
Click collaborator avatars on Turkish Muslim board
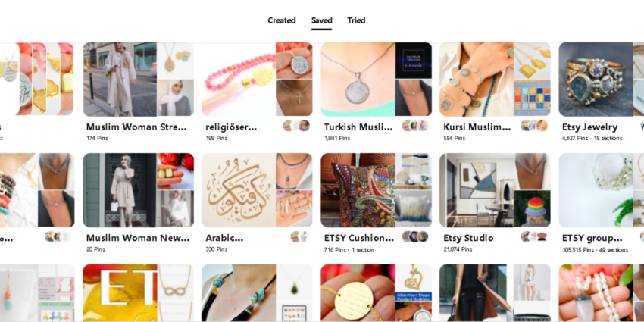pos(415,126)
